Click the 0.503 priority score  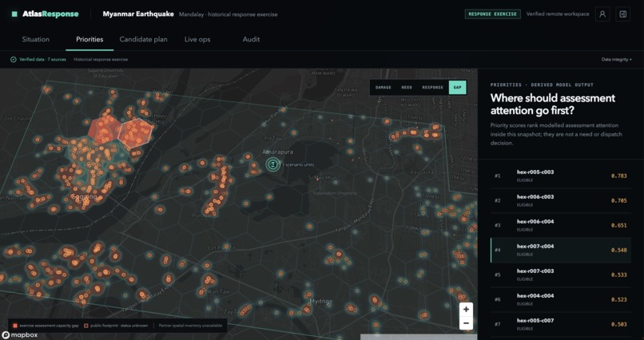tap(619, 324)
